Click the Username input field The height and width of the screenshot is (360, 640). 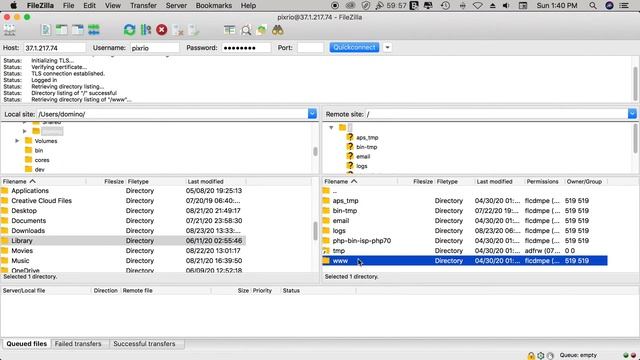pos(155,48)
